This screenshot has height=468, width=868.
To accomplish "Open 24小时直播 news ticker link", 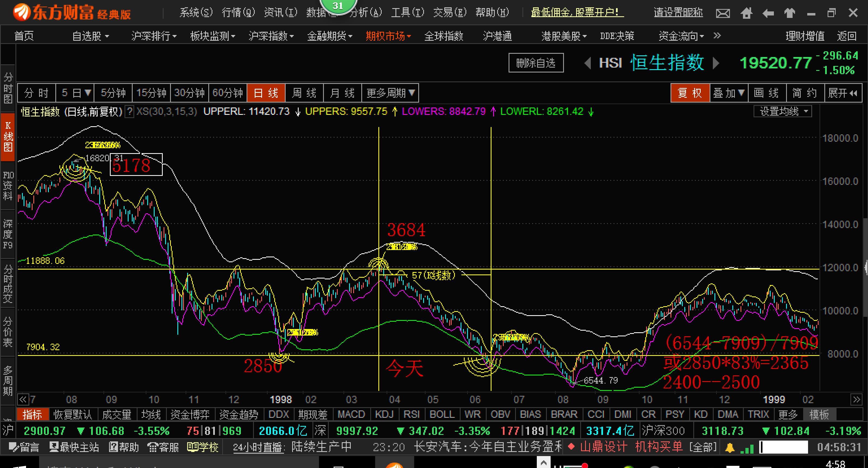I will tap(258, 447).
